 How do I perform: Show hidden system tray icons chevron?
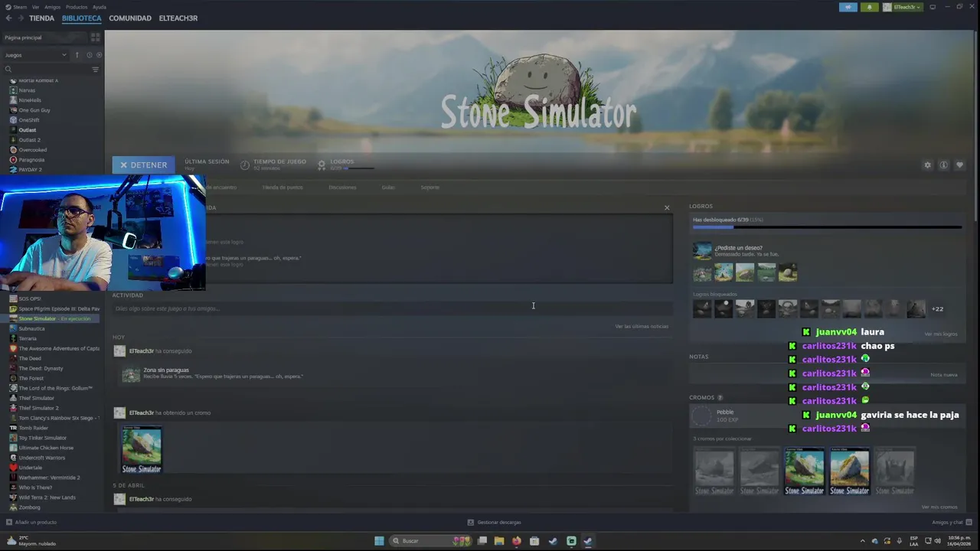(x=863, y=541)
